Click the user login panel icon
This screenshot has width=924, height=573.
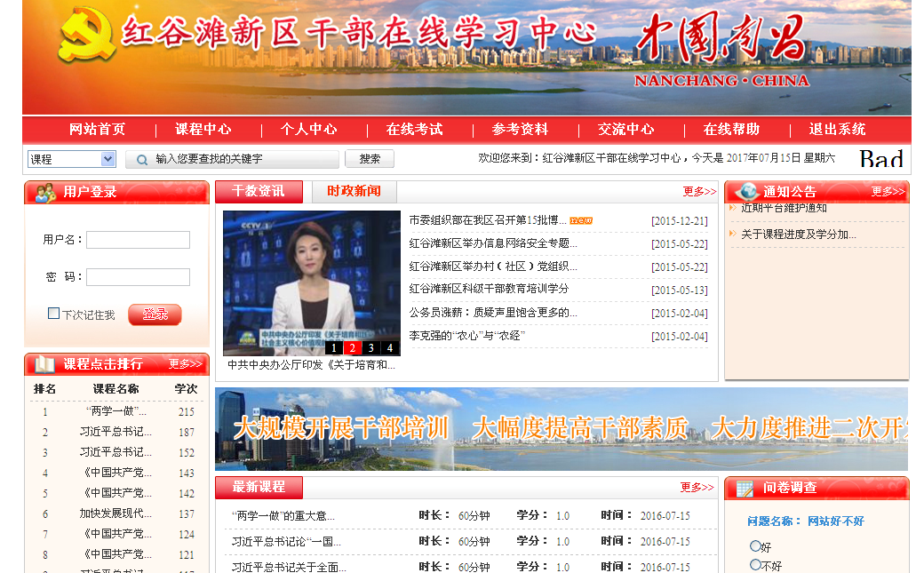coord(43,192)
